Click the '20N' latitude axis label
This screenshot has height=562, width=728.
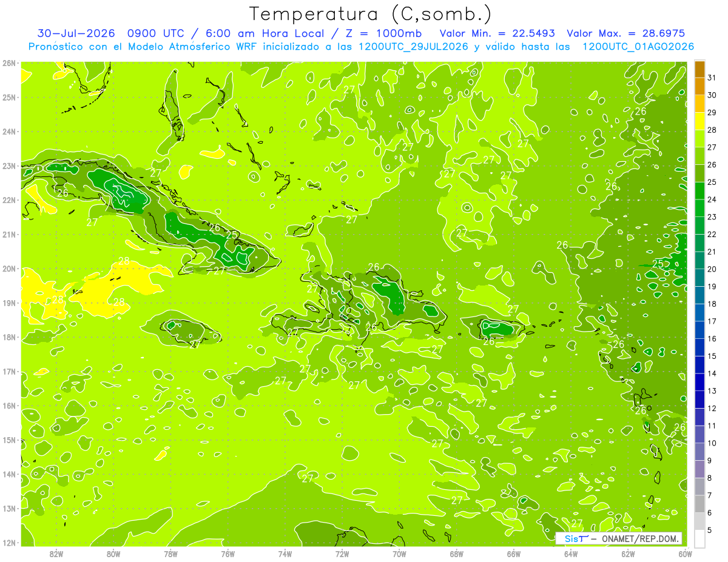(x=8, y=269)
